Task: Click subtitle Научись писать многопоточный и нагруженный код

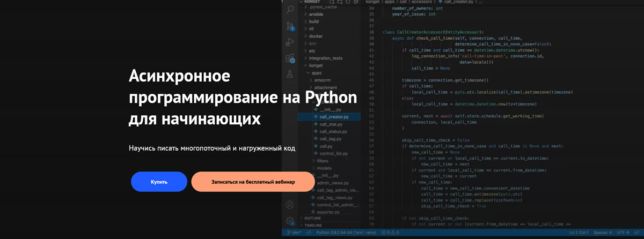Action: 212,147
